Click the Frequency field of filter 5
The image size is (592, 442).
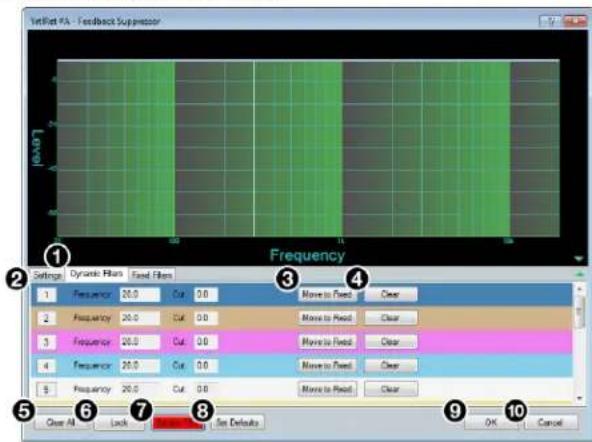tap(140, 389)
